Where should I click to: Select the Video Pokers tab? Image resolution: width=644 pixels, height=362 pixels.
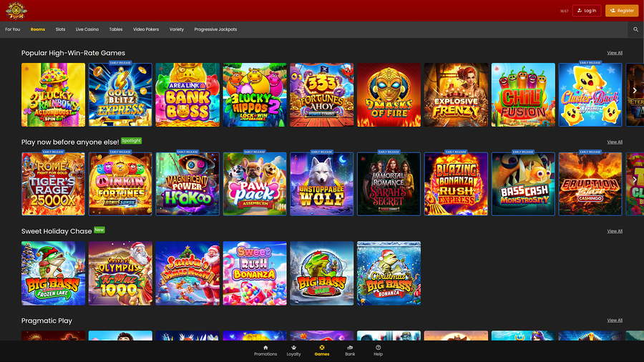(146, 29)
